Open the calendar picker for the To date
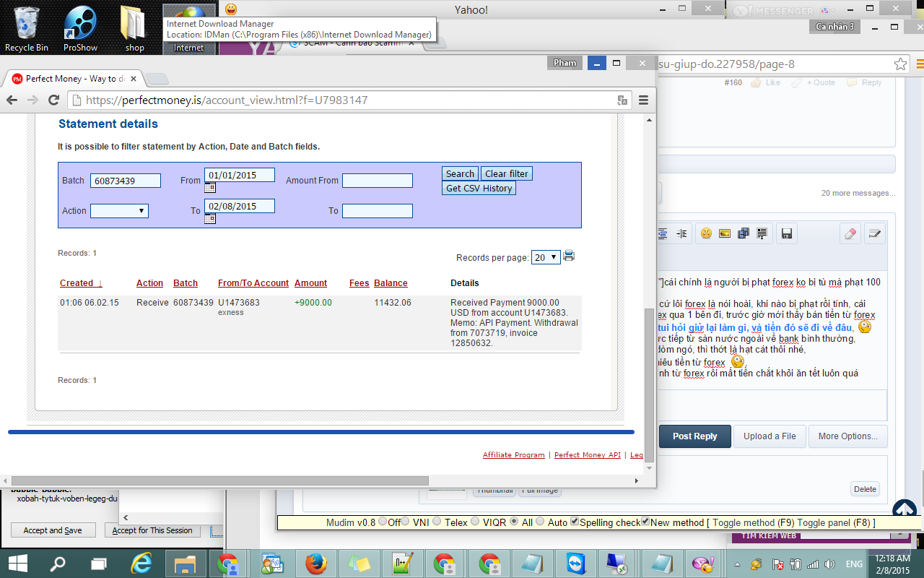 (210, 218)
